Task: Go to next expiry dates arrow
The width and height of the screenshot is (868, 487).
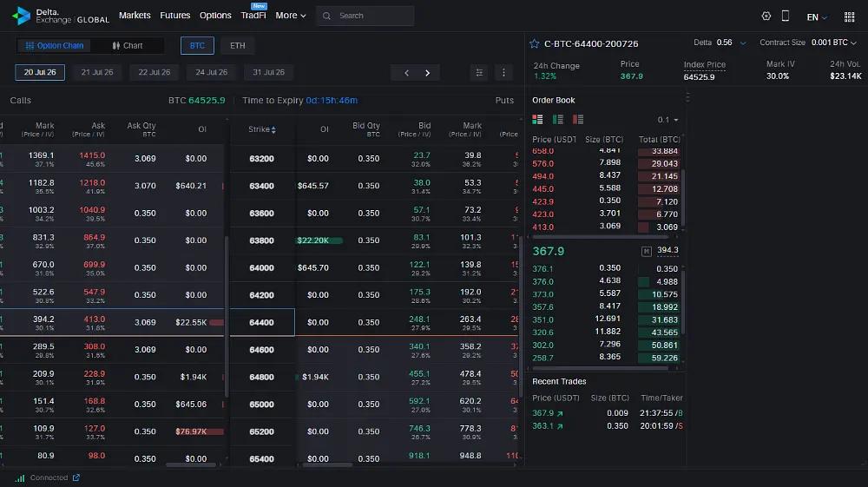Action: [x=427, y=73]
